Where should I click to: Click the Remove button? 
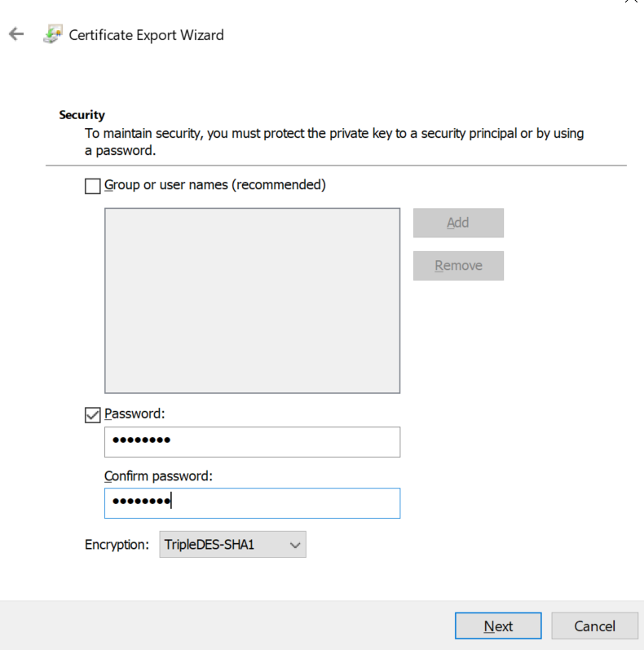458,266
